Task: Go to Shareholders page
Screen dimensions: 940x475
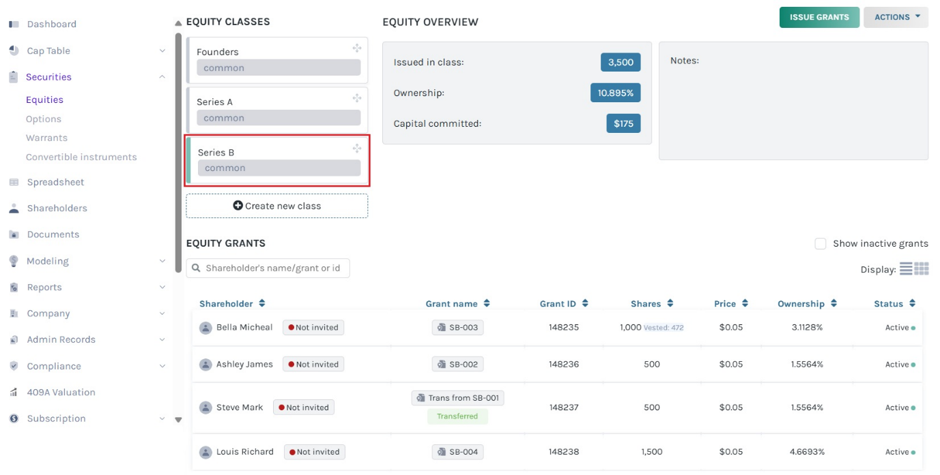Action: coord(57,208)
